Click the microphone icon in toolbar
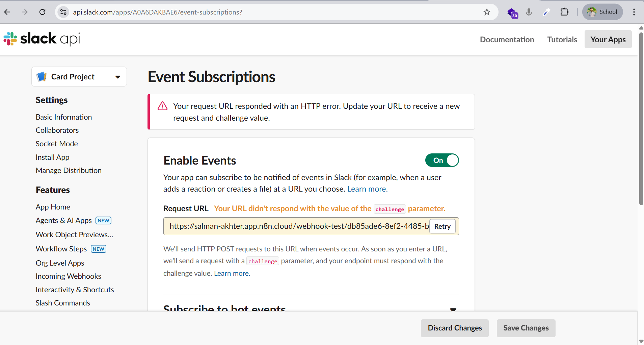This screenshot has width=644, height=345. [529, 12]
